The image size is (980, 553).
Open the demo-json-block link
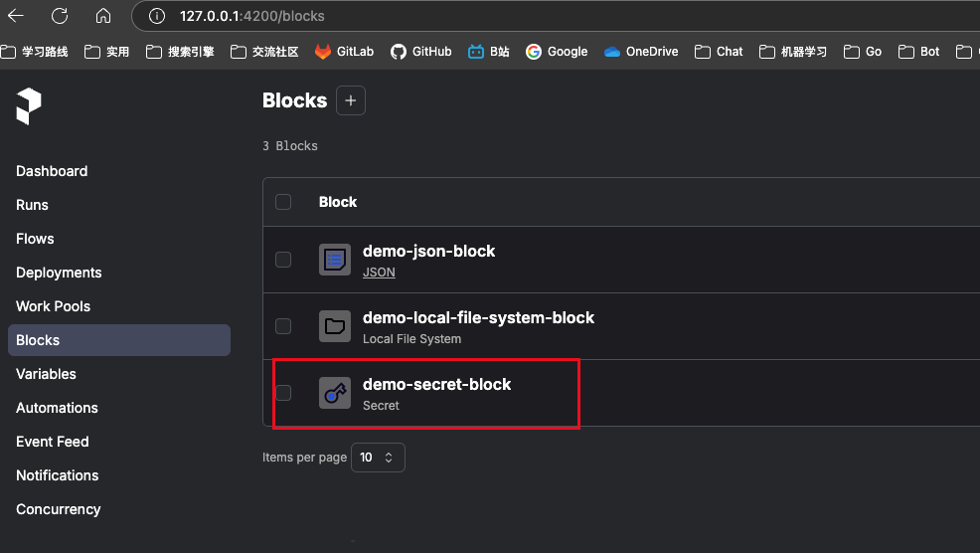coord(428,251)
